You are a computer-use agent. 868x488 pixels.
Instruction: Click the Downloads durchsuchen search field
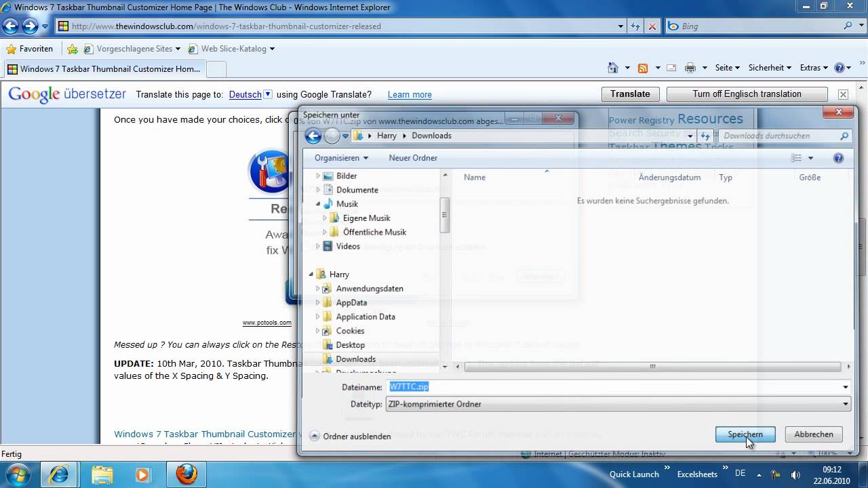coord(778,136)
